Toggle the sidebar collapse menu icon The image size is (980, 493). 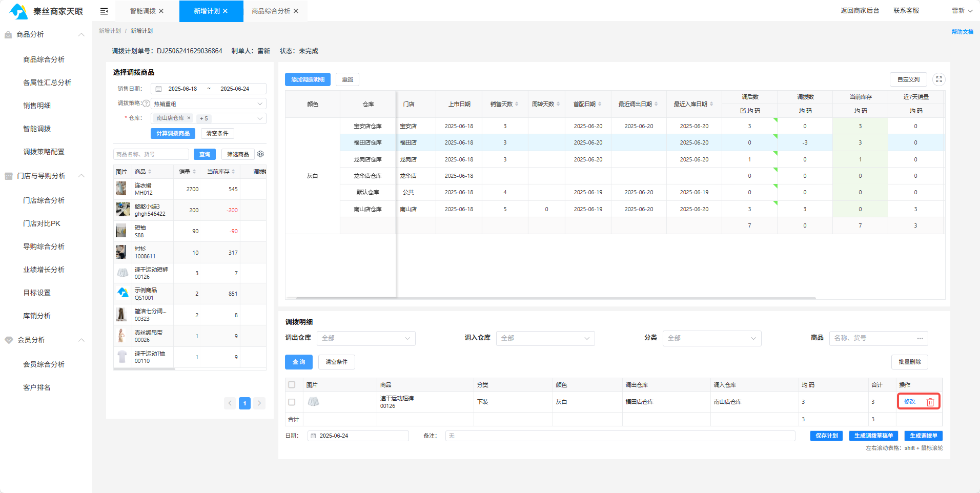(x=104, y=11)
